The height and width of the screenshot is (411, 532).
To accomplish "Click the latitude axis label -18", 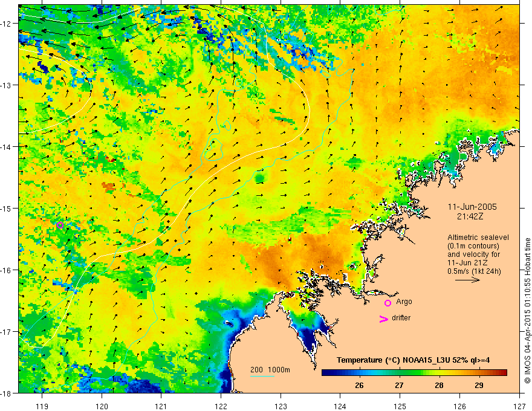I will tap(6, 393).
